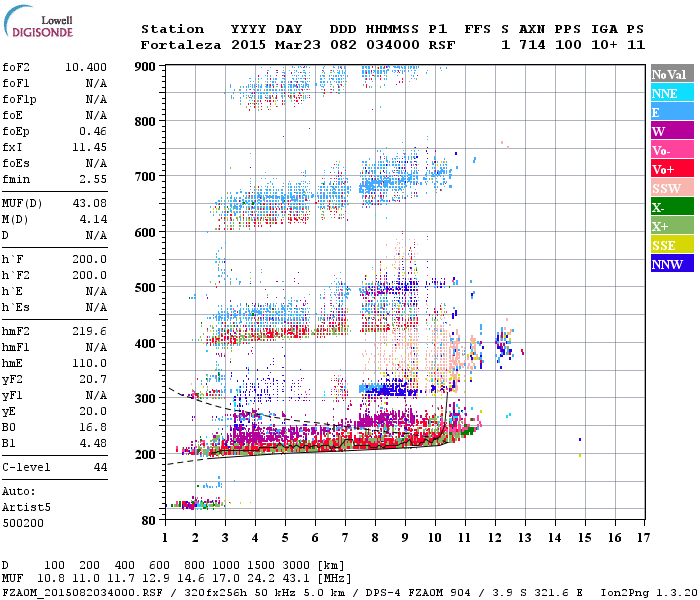This screenshot has width=700, height=600.
Task: Click the 714 value under AXN
Action: point(532,45)
